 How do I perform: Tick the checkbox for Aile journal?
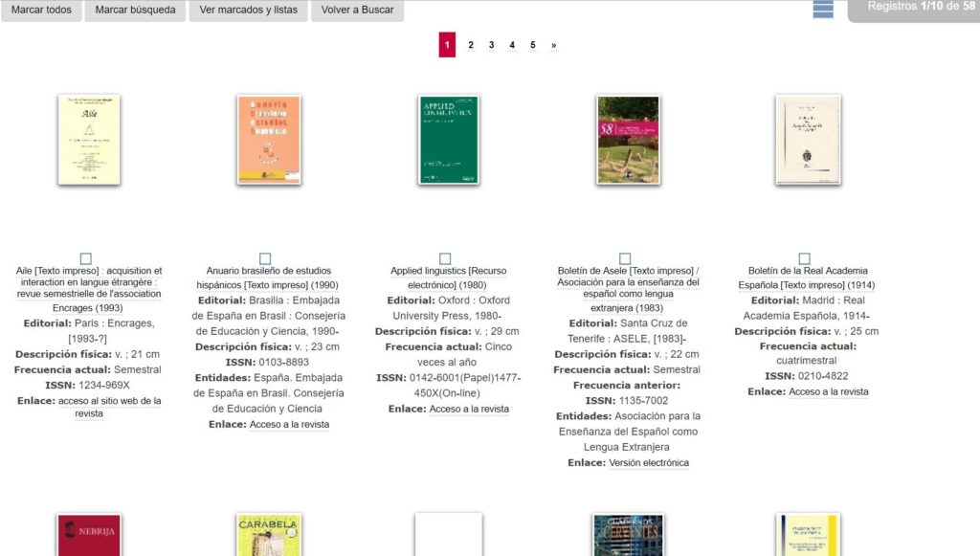(86, 258)
